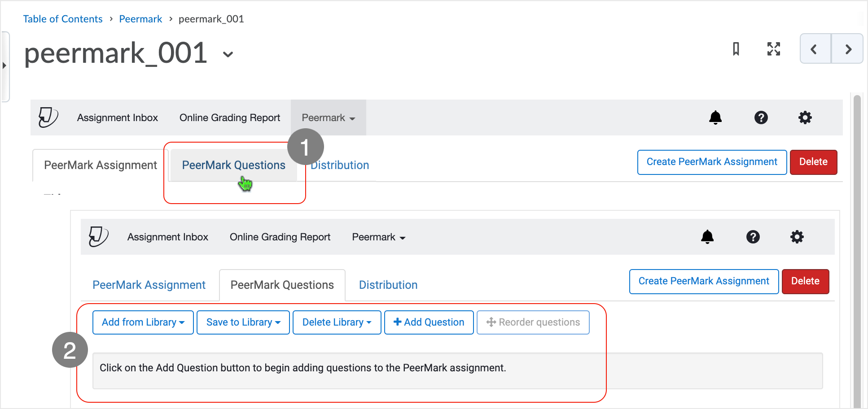
Task: Follow Peermark breadcrumb link
Action: tap(140, 19)
